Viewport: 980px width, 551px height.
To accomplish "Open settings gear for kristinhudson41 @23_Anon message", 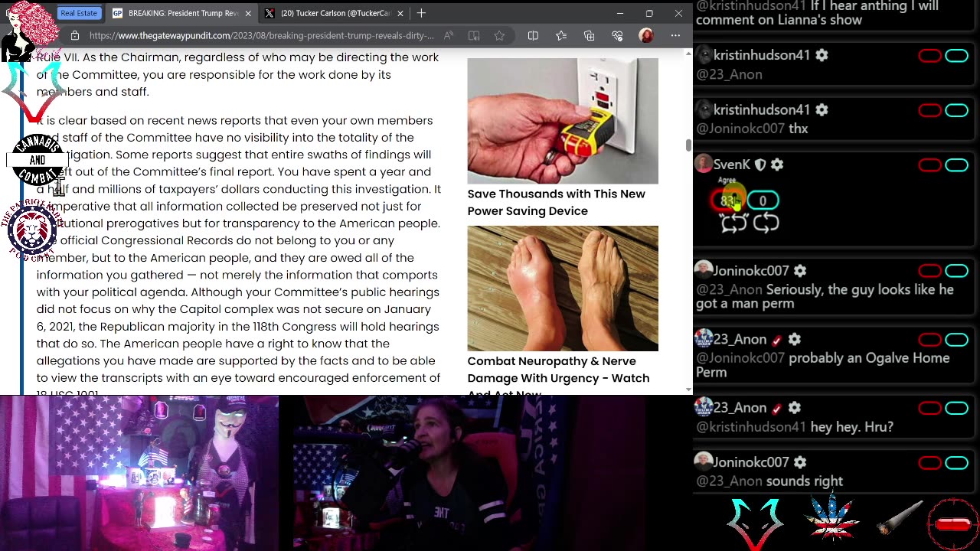I will pos(822,55).
